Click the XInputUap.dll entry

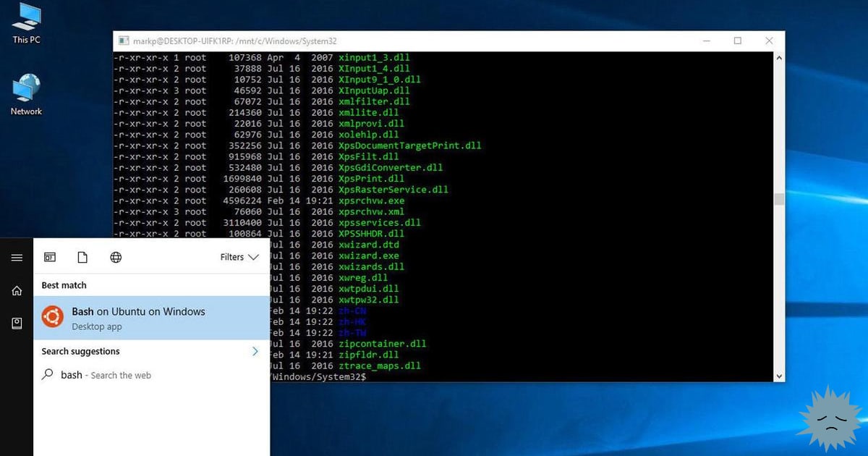tap(374, 90)
